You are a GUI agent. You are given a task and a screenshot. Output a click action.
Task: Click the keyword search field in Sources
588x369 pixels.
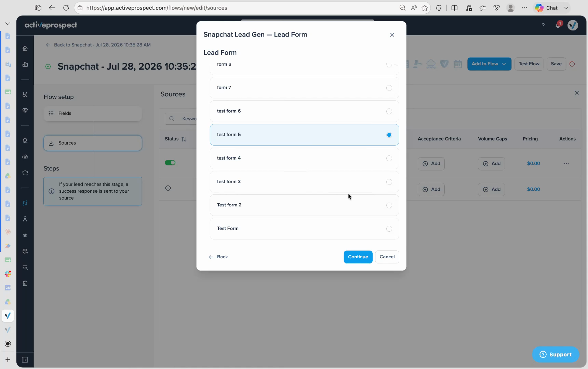(x=181, y=119)
